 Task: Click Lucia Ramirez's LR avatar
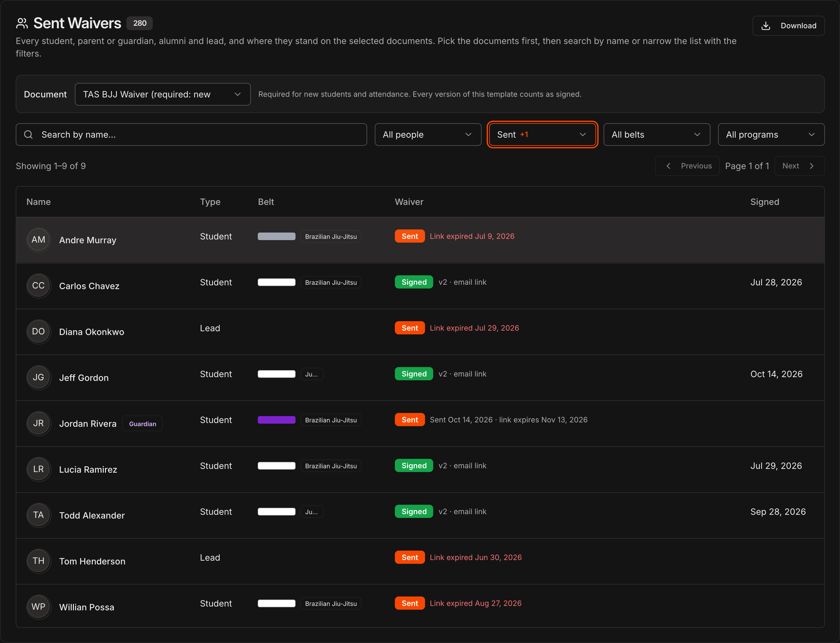tap(38, 470)
